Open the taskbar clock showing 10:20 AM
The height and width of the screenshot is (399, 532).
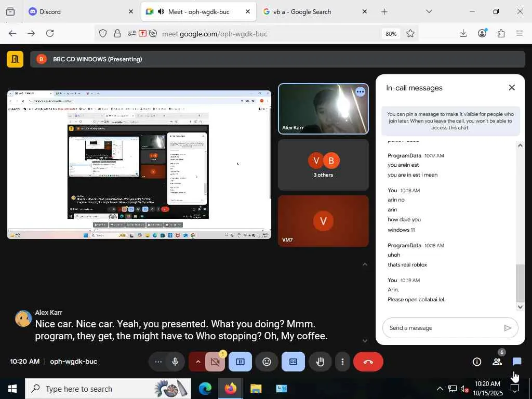click(487, 389)
